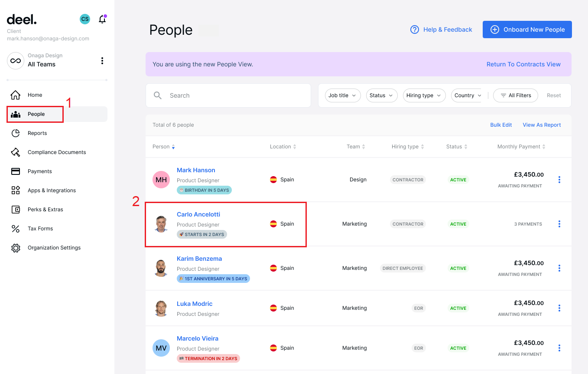Open Organization Settings in the sidebar
The height and width of the screenshot is (374, 588).
(x=54, y=248)
